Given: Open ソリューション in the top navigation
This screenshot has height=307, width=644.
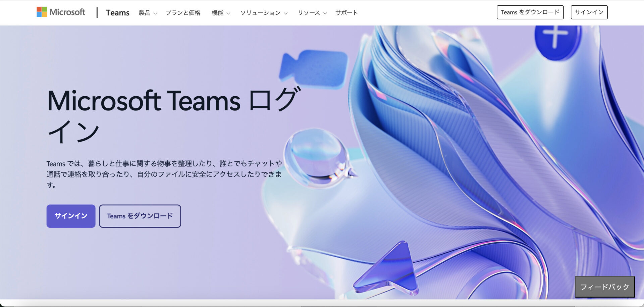Looking at the screenshot, I should click(x=261, y=13).
